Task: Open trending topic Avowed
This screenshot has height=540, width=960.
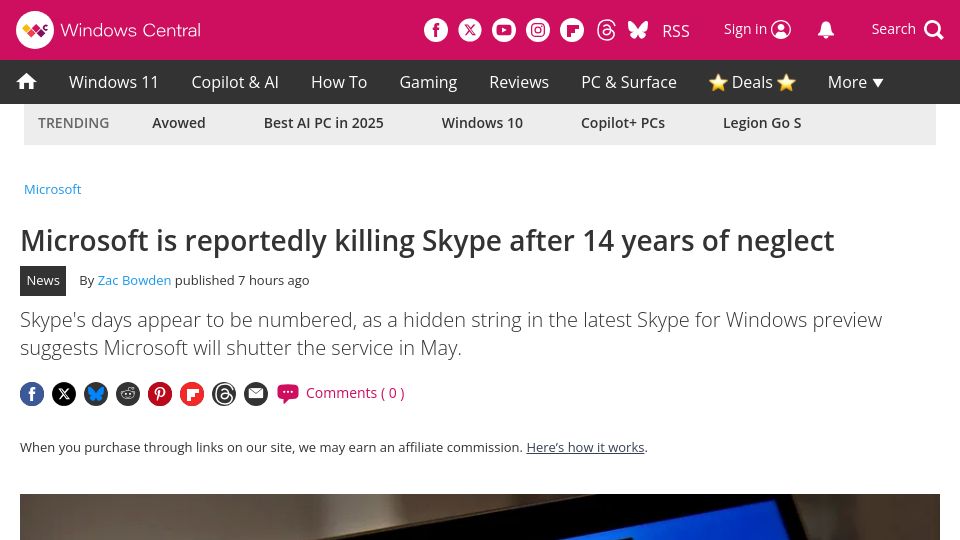Action: pyautogui.click(x=179, y=123)
